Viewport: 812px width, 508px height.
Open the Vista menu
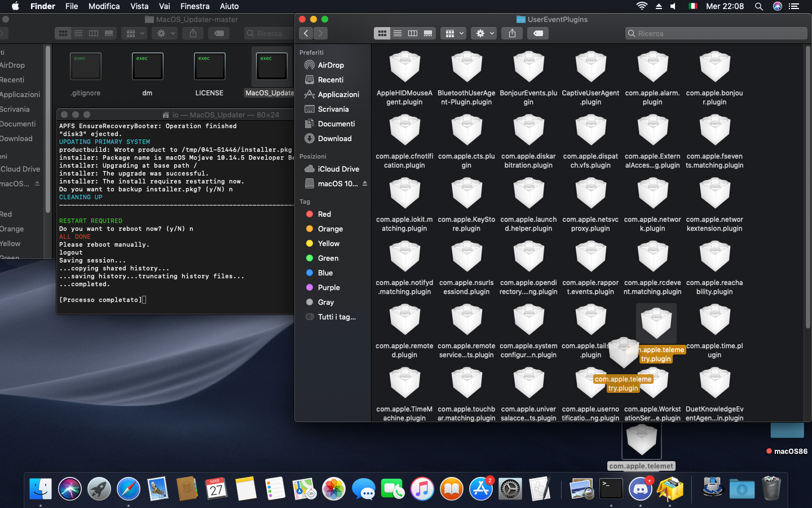139,6
